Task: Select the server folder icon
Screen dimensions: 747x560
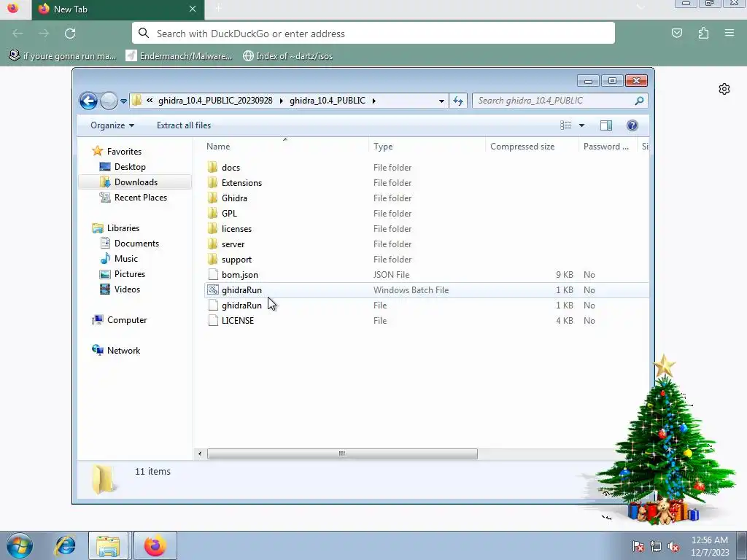Action: coord(213,244)
